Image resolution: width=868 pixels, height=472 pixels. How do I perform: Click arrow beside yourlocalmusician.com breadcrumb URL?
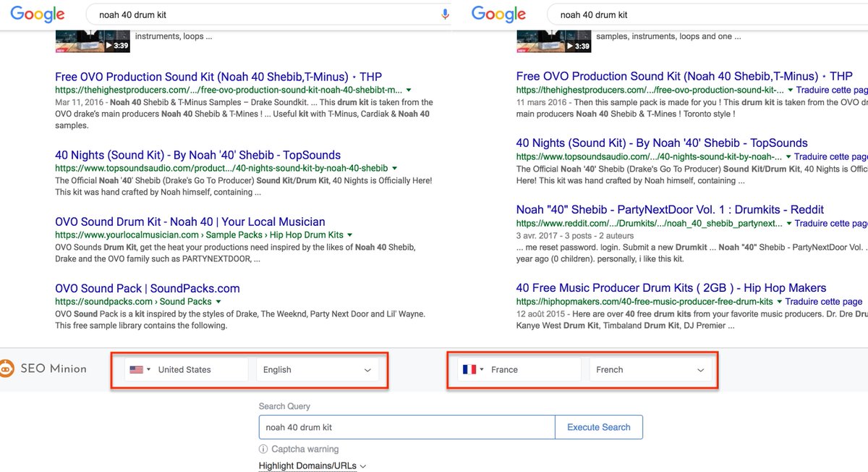coord(349,235)
